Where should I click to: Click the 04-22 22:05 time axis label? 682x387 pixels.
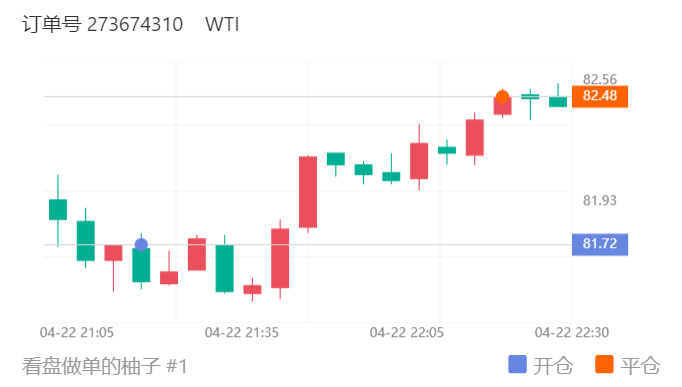407,333
